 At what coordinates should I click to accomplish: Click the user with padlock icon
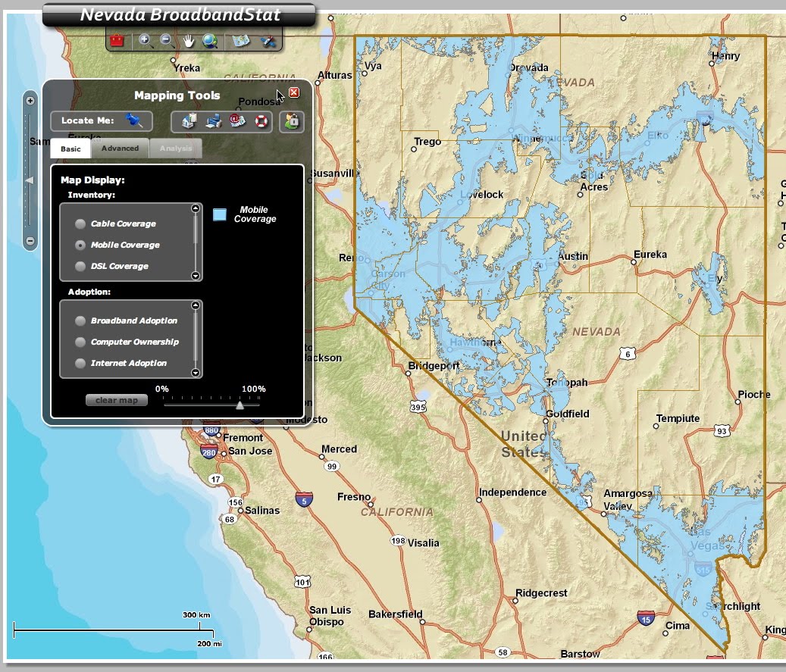(x=292, y=121)
